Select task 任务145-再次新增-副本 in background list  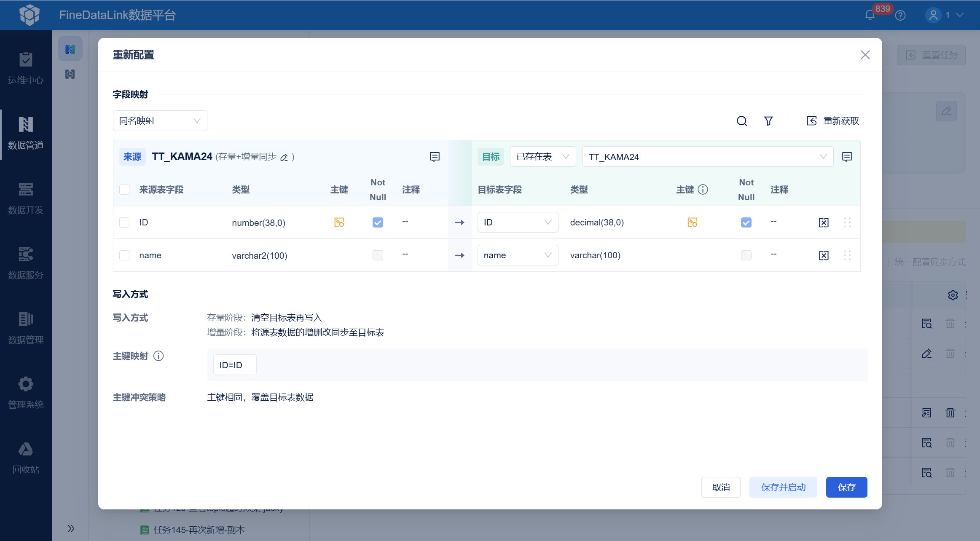click(199, 530)
